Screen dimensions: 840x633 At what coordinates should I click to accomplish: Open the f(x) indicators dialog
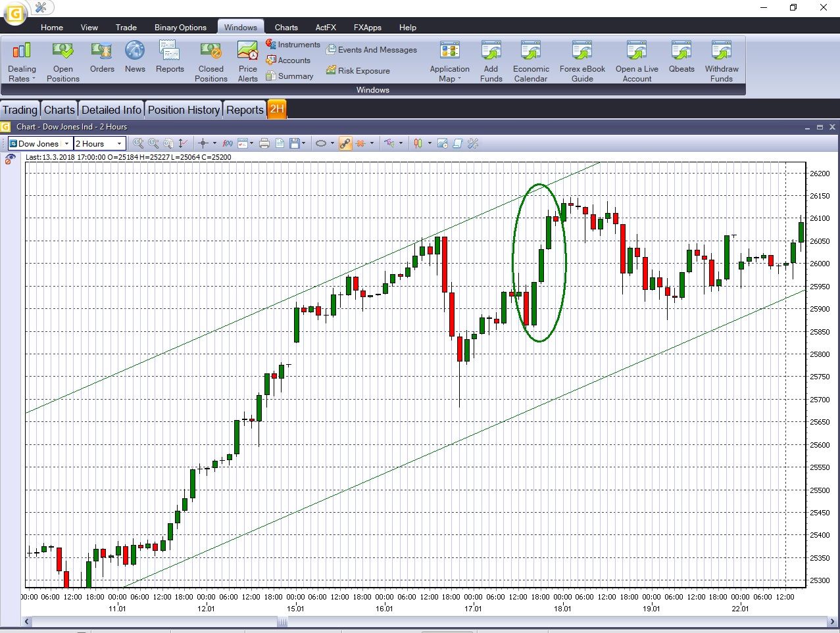228,143
